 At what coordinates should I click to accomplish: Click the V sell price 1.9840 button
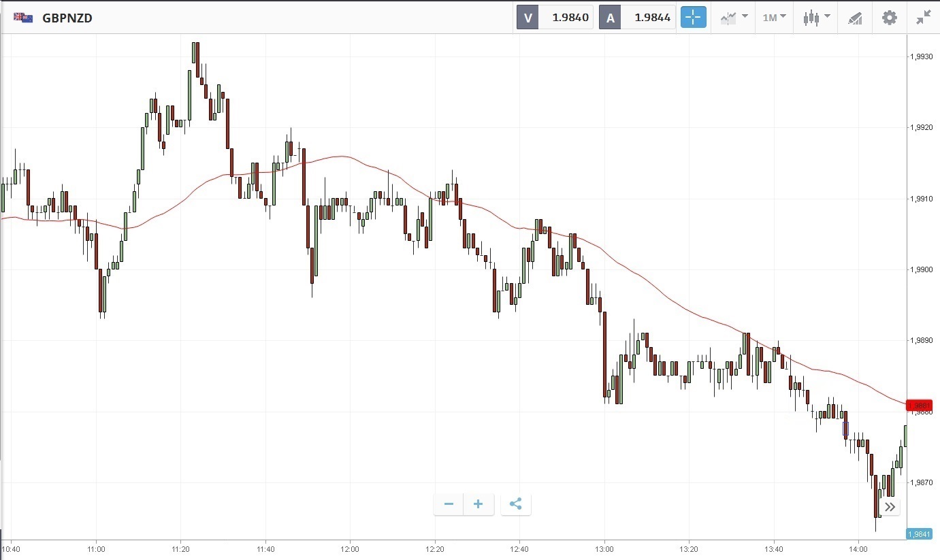(x=555, y=18)
